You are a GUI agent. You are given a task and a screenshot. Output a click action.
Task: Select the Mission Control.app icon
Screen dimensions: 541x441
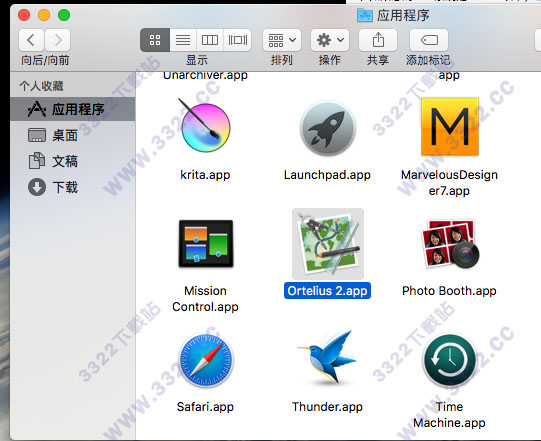pyautogui.click(x=206, y=243)
